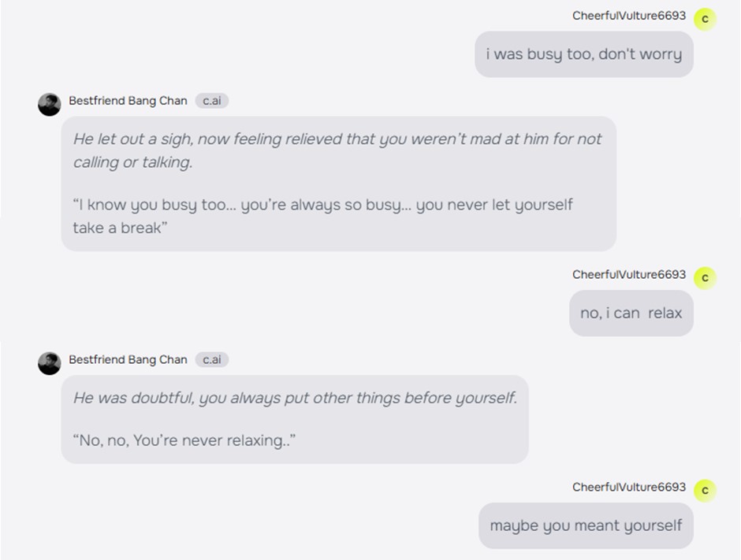
Task: Click the yellow avatar above "no, i can relax"
Action: (x=705, y=277)
